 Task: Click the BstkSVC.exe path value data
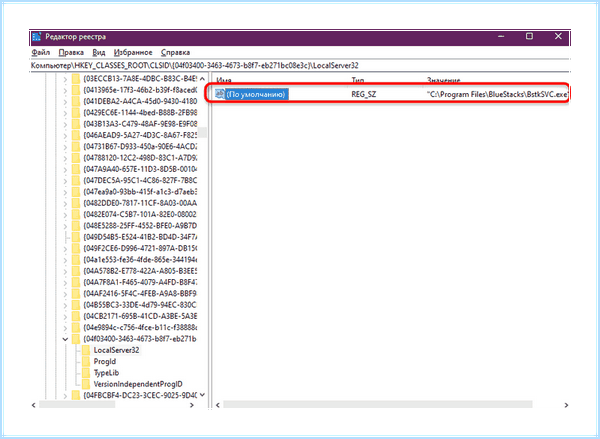pos(497,94)
